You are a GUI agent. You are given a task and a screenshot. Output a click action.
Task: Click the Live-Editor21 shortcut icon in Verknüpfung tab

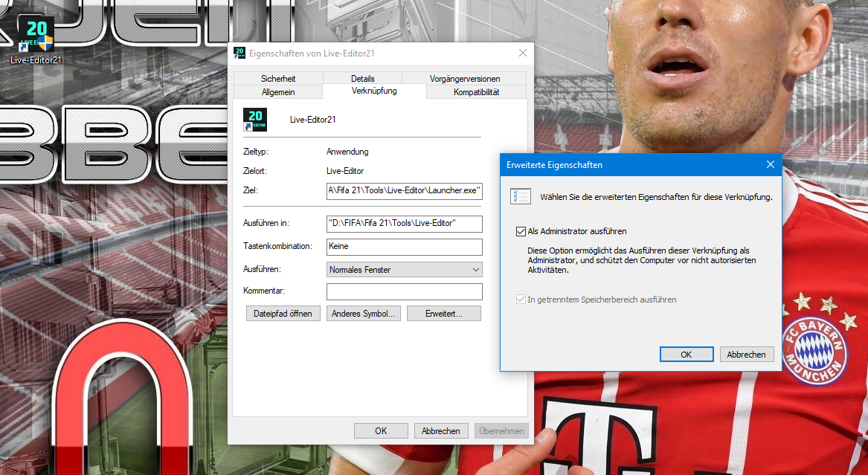point(254,120)
